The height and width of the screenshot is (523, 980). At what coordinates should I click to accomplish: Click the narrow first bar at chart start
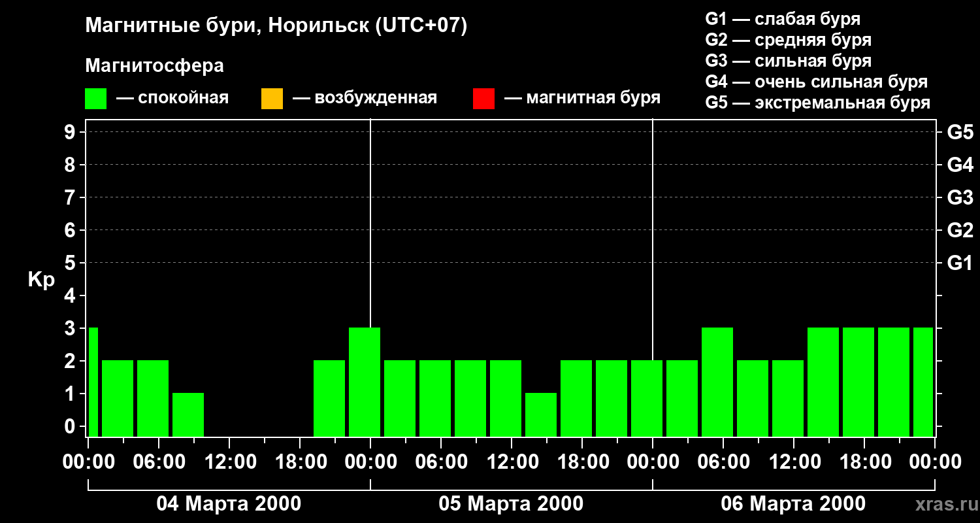[93, 382]
